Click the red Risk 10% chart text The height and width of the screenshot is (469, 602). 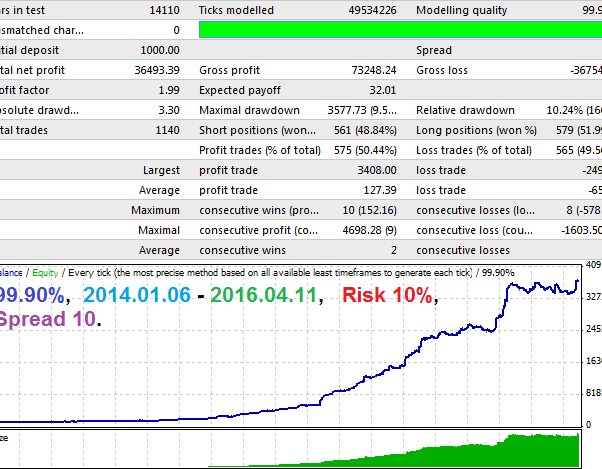coord(388,295)
